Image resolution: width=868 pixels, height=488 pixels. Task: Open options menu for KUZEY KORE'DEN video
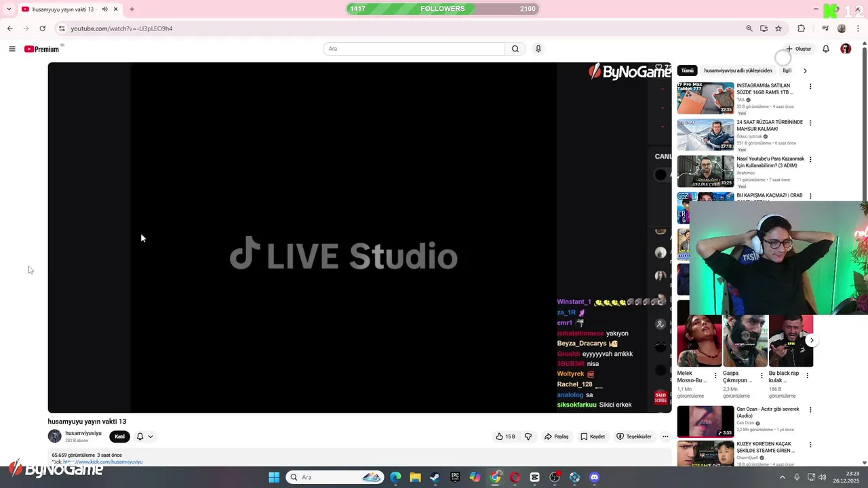(x=810, y=445)
